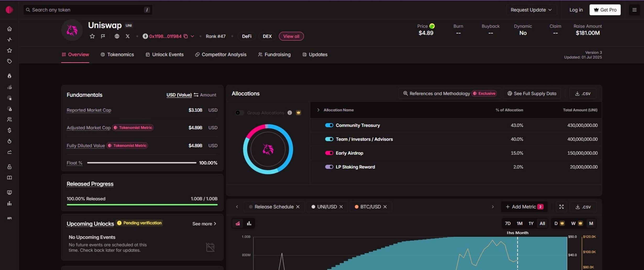The image size is (644, 270).
Task: Open the hamburger menu at top right
Action: (634, 10)
